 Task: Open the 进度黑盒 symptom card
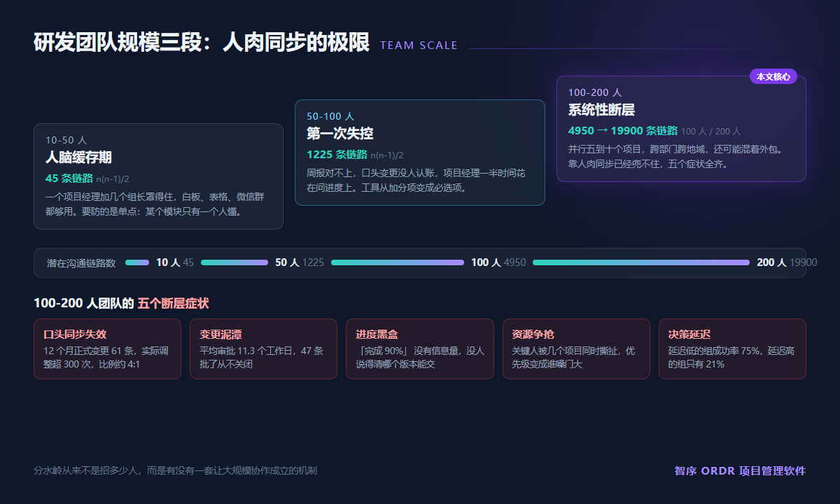(x=420, y=349)
